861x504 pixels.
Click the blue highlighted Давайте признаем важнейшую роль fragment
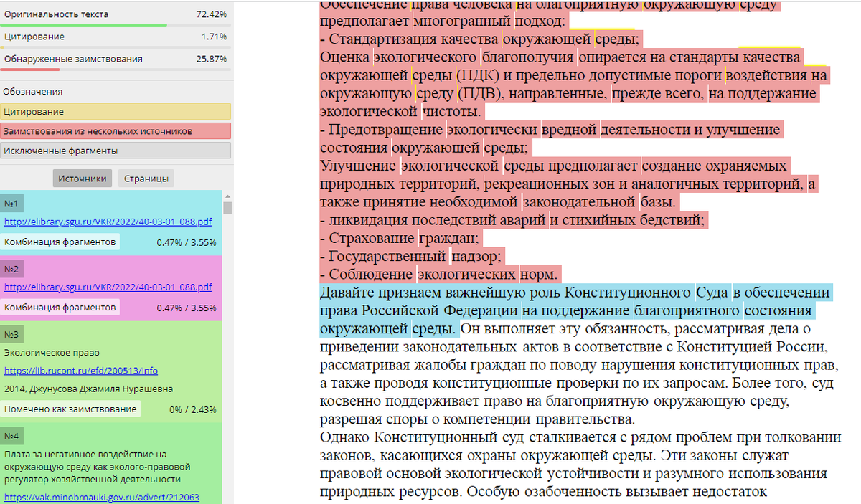(x=575, y=311)
